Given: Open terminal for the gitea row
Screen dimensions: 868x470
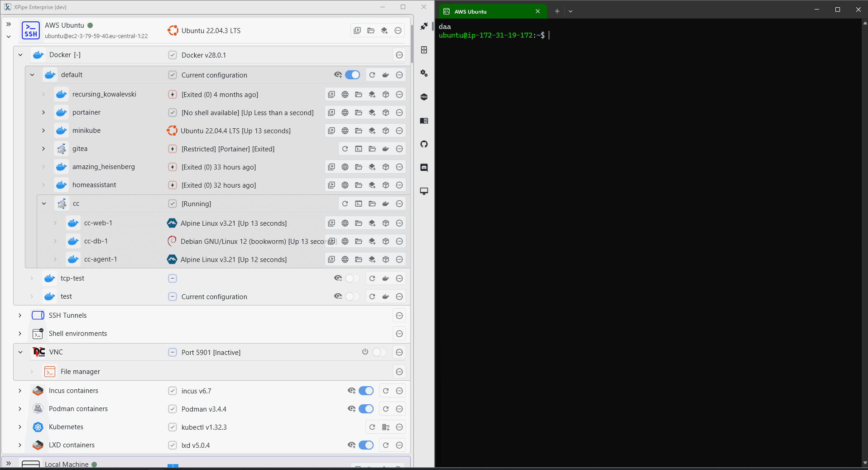Looking at the screenshot, I should point(359,149).
